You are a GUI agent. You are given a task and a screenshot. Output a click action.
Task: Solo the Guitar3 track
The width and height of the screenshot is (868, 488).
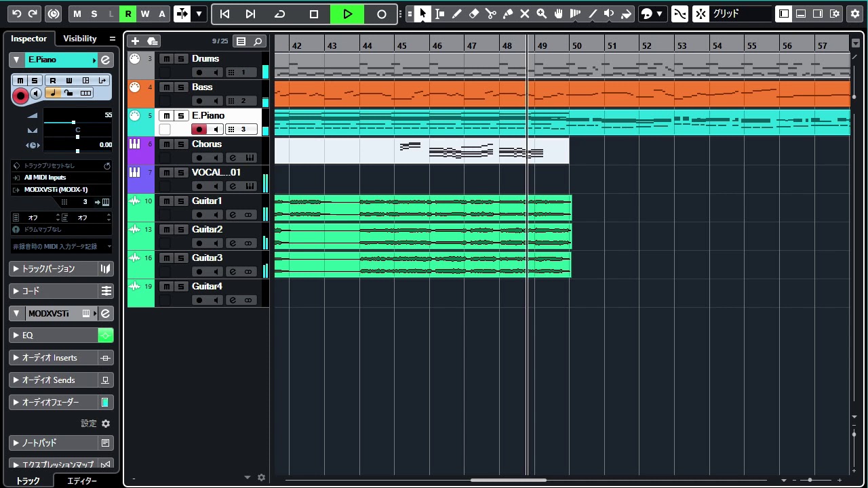(x=181, y=258)
